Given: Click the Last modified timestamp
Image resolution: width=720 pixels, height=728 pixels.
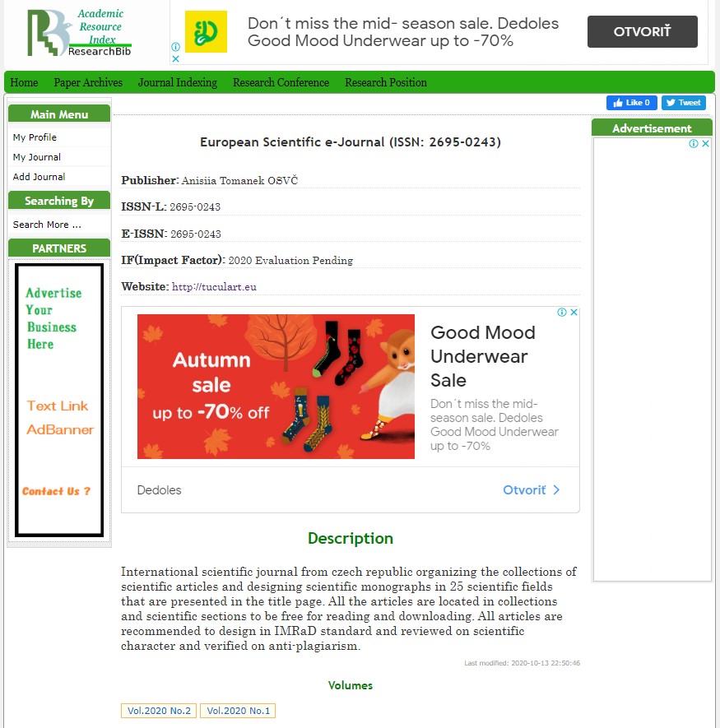Looking at the screenshot, I should (523, 663).
